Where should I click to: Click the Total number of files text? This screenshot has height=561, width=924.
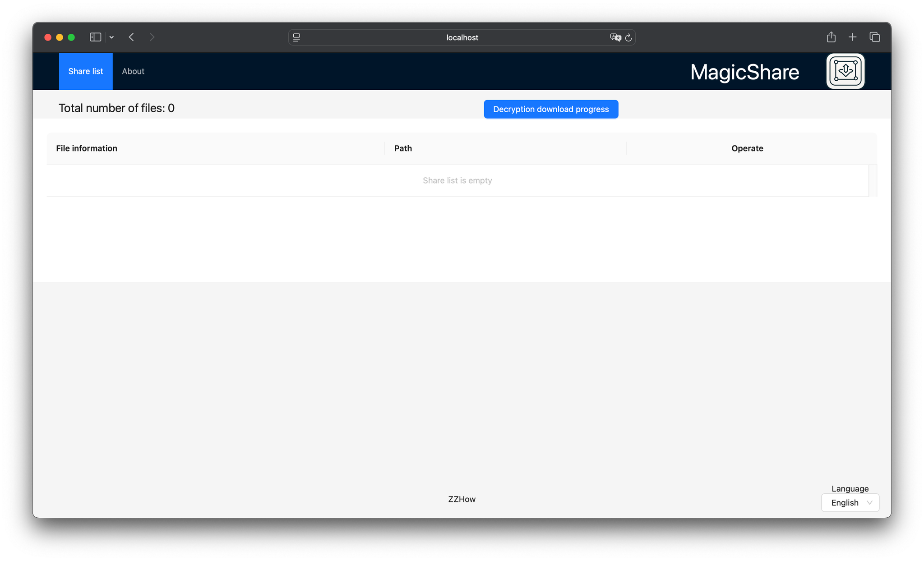click(116, 108)
